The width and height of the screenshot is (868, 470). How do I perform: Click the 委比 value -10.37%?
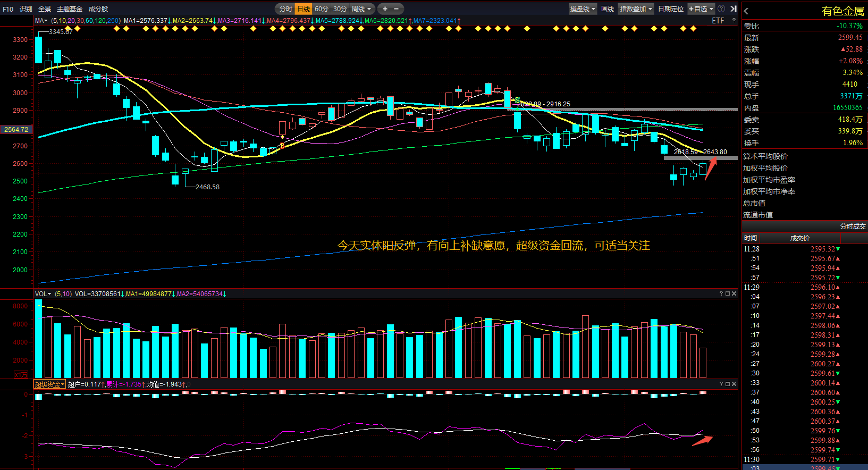(x=849, y=26)
